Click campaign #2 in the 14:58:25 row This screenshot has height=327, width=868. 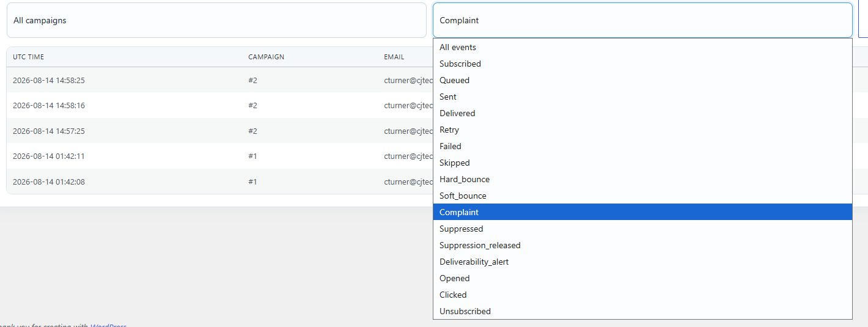tap(252, 80)
